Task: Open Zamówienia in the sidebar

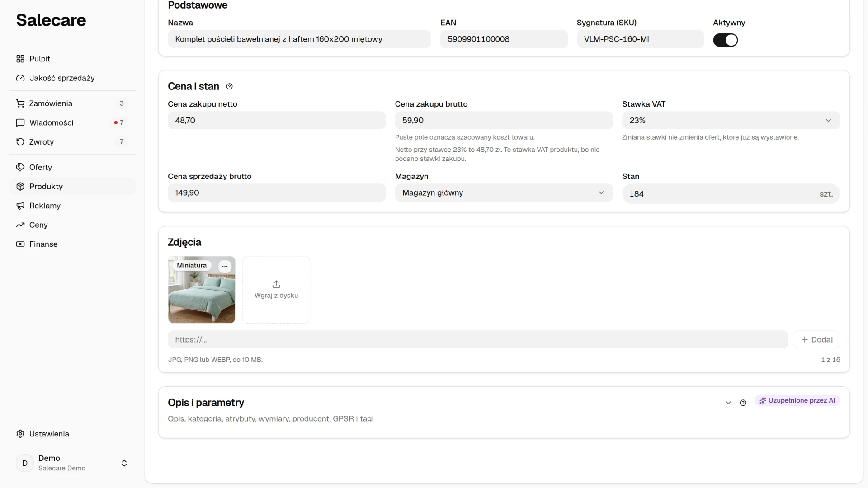Action: (72, 103)
